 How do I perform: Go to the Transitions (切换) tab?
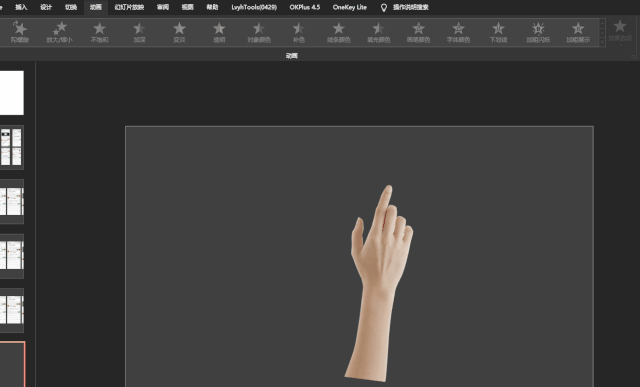(71, 7)
